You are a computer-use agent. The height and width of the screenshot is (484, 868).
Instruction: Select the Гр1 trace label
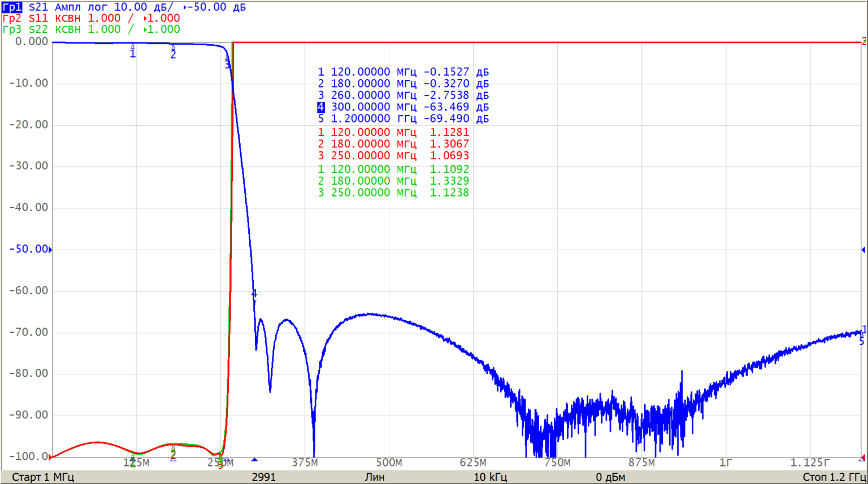tap(12, 7)
